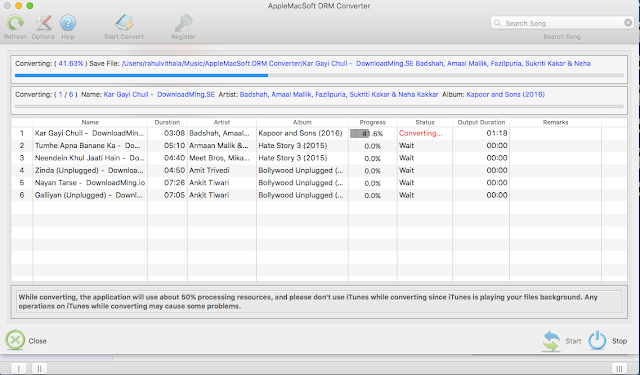Sort by the Album column header
The image size is (640, 375).
tap(302, 122)
